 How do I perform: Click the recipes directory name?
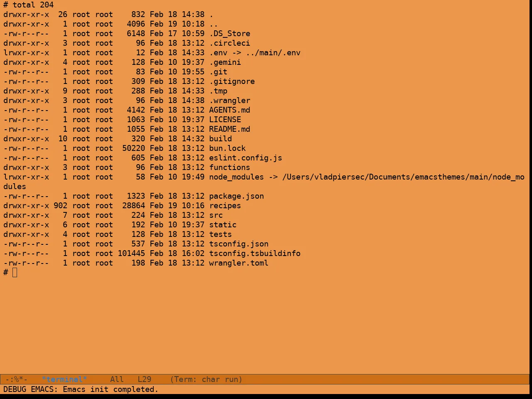click(225, 206)
